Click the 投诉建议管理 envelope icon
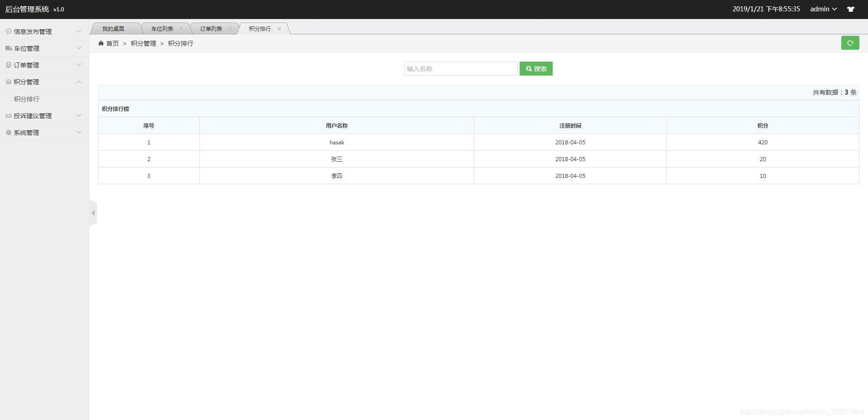The width and height of the screenshot is (868, 420). [x=9, y=116]
